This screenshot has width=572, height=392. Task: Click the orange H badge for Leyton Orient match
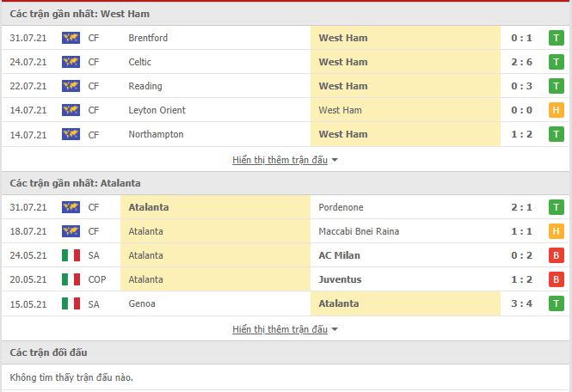coord(556,110)
